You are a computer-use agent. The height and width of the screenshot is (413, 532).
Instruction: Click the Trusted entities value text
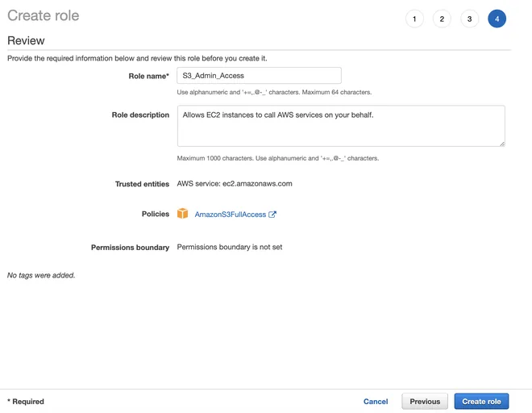click(235, 184)
